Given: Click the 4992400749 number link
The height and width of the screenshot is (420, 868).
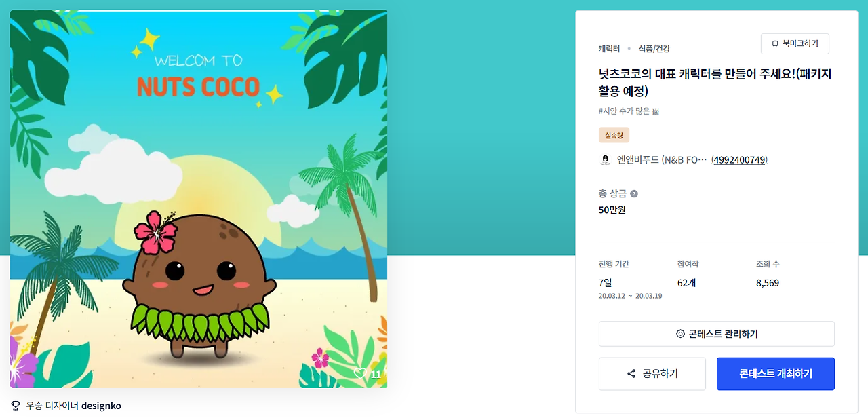Looking at the screenshot, I should [739, 160].
